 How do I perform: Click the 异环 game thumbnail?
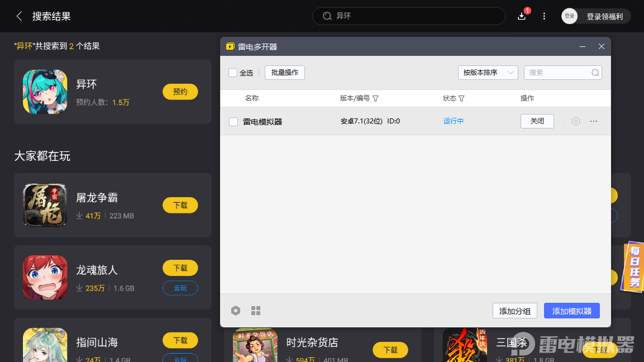(45, 92)
